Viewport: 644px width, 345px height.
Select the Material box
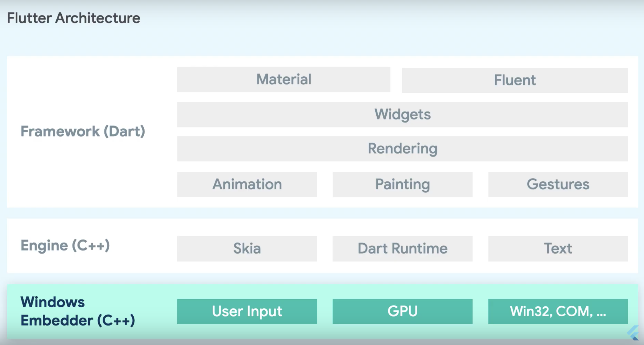[283, 80]
